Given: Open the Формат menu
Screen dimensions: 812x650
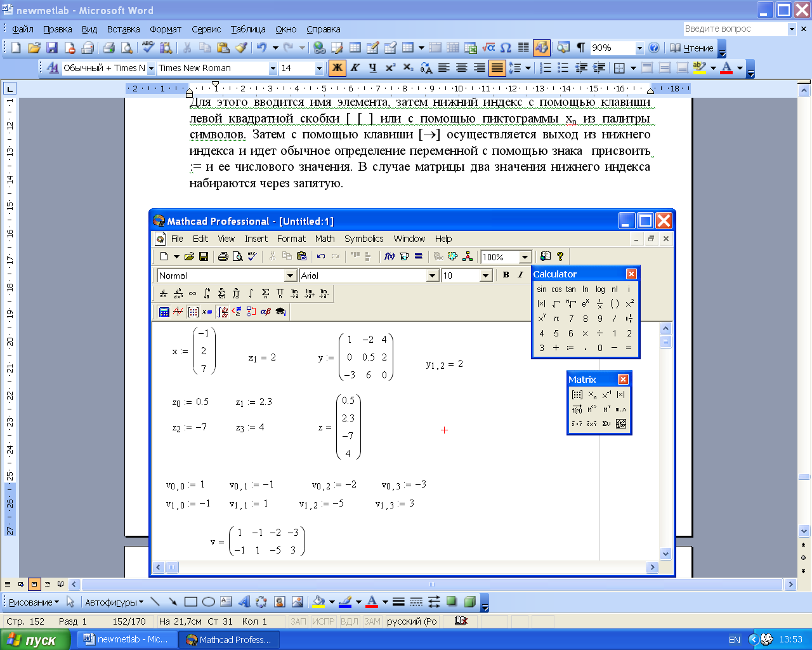Looking at the screenshot, I should (x=166, y=29).
